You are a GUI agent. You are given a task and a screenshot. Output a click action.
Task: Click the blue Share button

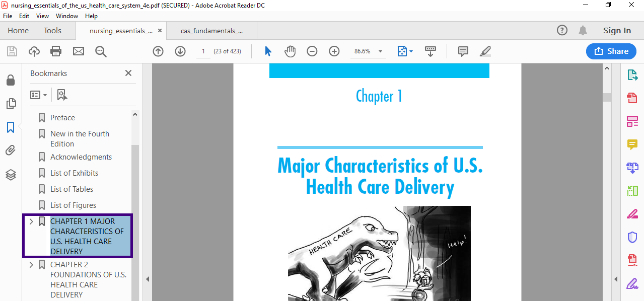pos(611,51)
